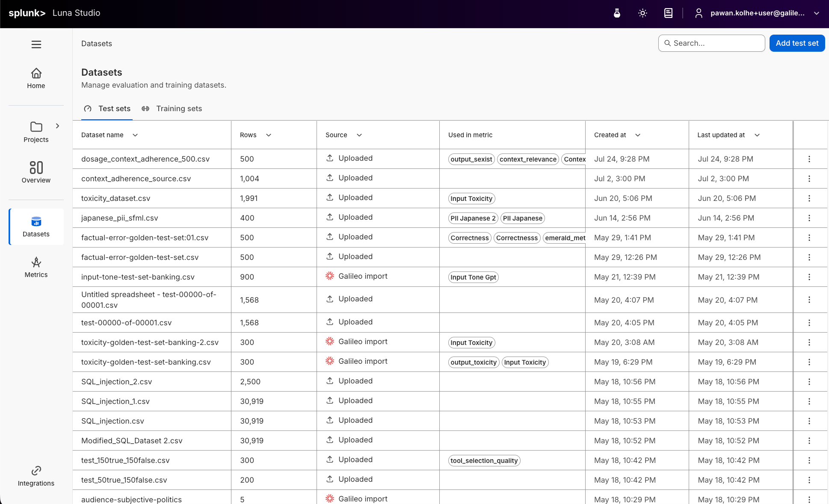Click rows value 2,500 for SQL_injection_2.csv

(x=250, y=382)
